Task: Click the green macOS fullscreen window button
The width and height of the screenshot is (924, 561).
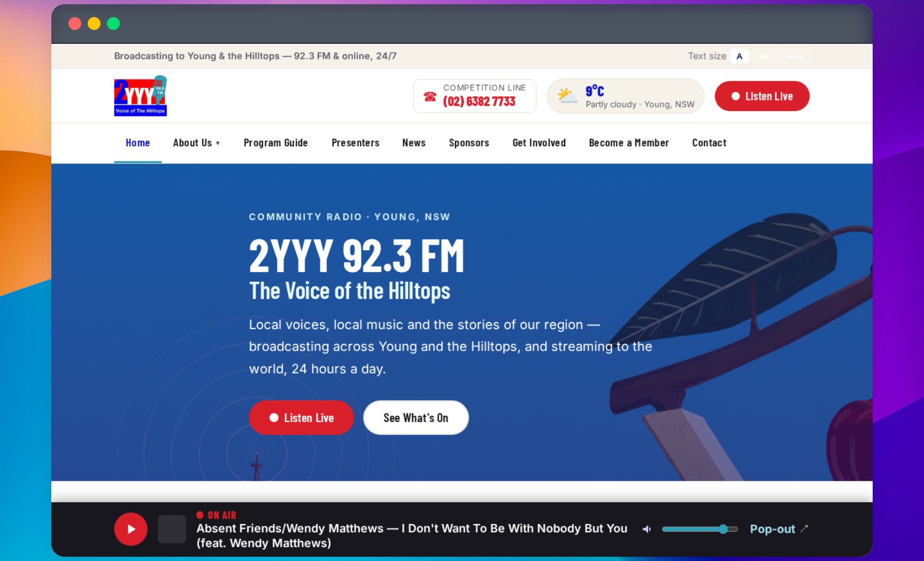Action: coord(113,24)
